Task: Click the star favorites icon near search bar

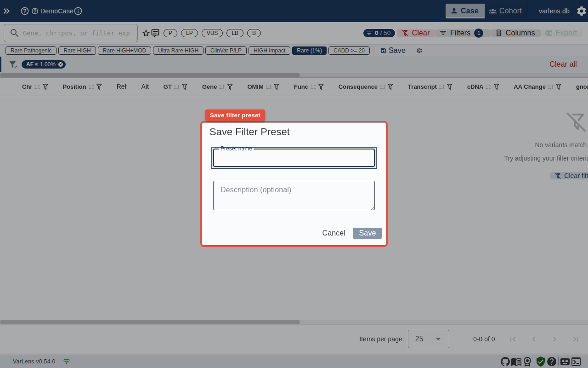Action: [145, 33]
